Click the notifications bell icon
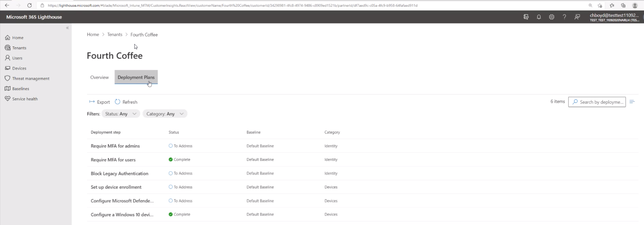This screenshot has width=644, height=225. (538, 17)
